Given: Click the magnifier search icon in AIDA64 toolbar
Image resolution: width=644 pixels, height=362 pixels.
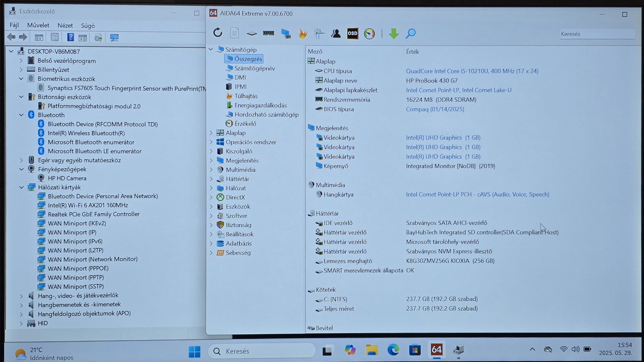Looking at the screenshot, I should click(x=410, y=33).
